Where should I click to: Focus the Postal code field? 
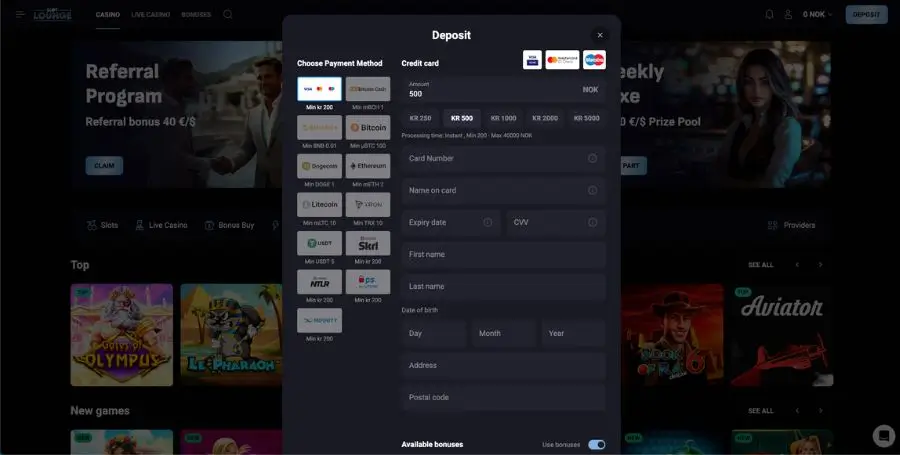point(503,398)
